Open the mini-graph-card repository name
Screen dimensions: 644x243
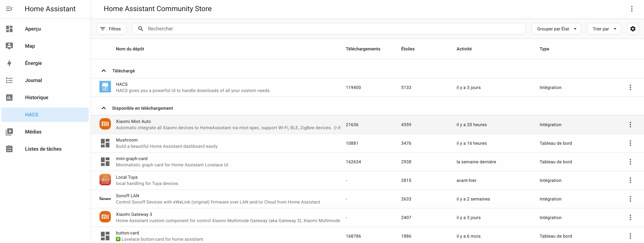point(131,159)
